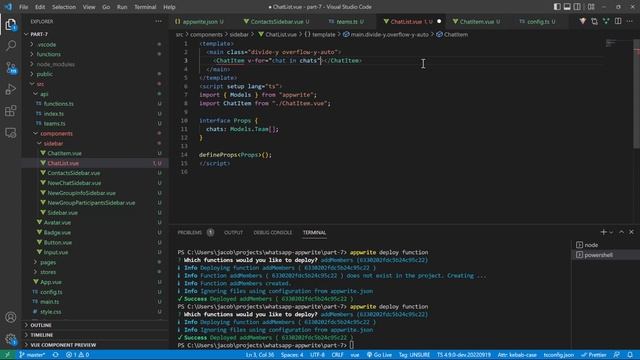The image size is (640, 360).
Task: Click Go Live in status bar
Action: click(379, 355)
